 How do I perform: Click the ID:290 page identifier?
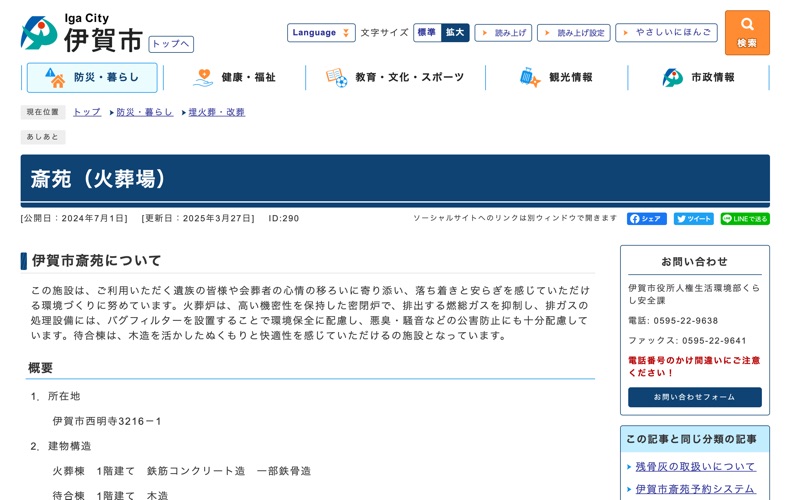pyautogui.click(x=284, y=218)
